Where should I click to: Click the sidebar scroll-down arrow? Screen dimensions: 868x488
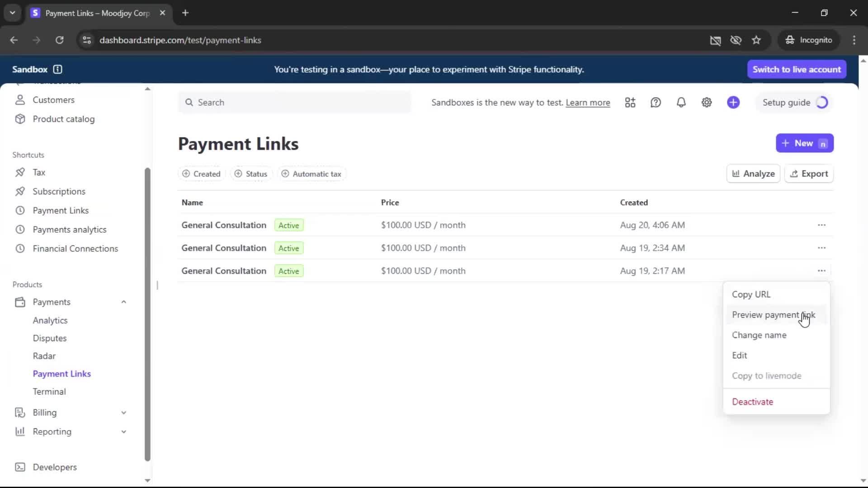coord(147,481)
